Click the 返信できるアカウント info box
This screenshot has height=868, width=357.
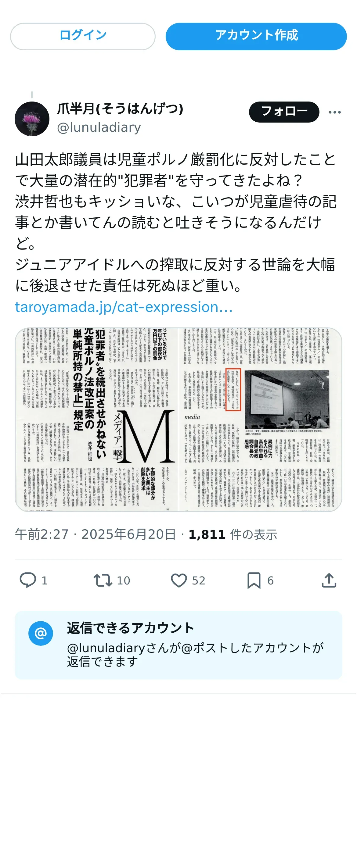[178, 645]
